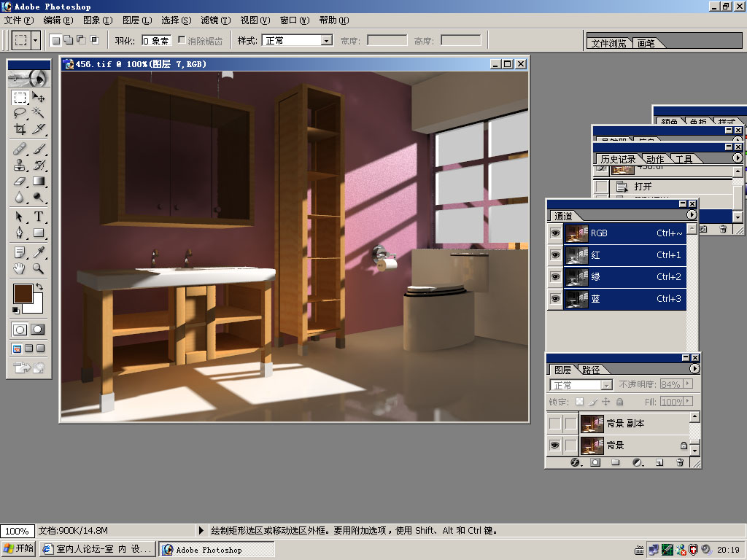Select the Zoom tool
This screenshot has width=747, height=560.
[x=38, y=268]
